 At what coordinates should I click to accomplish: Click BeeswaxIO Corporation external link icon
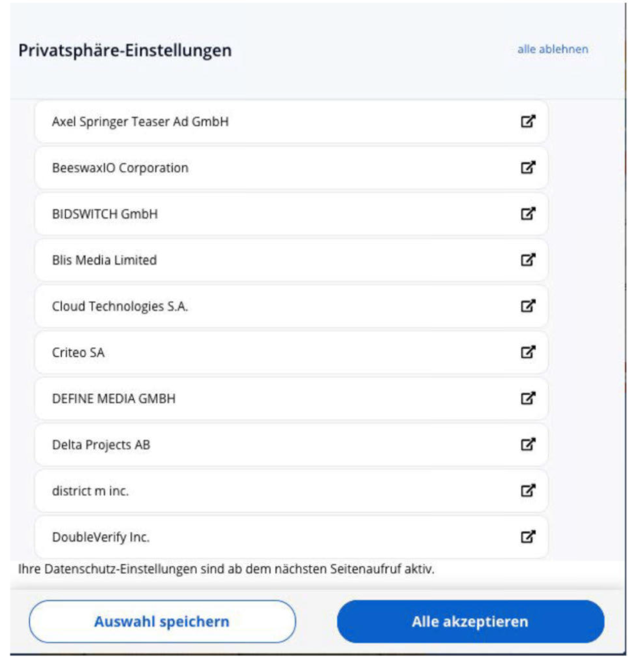527,167
